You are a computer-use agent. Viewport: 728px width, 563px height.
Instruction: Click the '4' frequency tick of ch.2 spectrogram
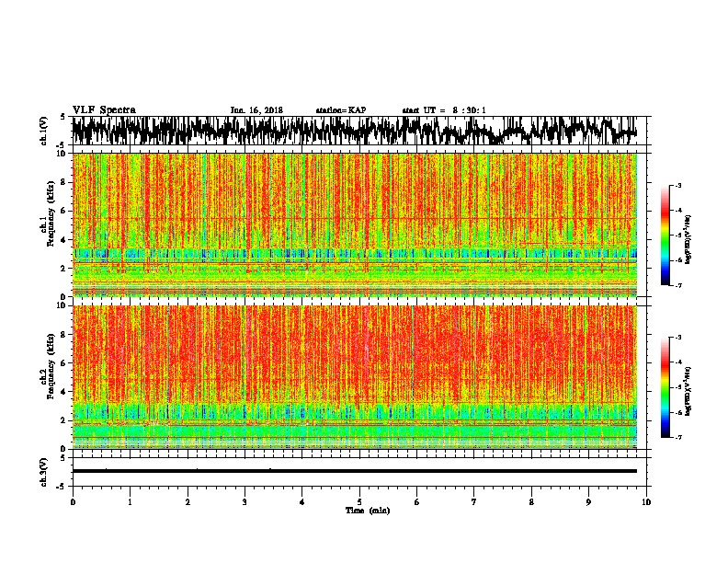coord(65,392)
